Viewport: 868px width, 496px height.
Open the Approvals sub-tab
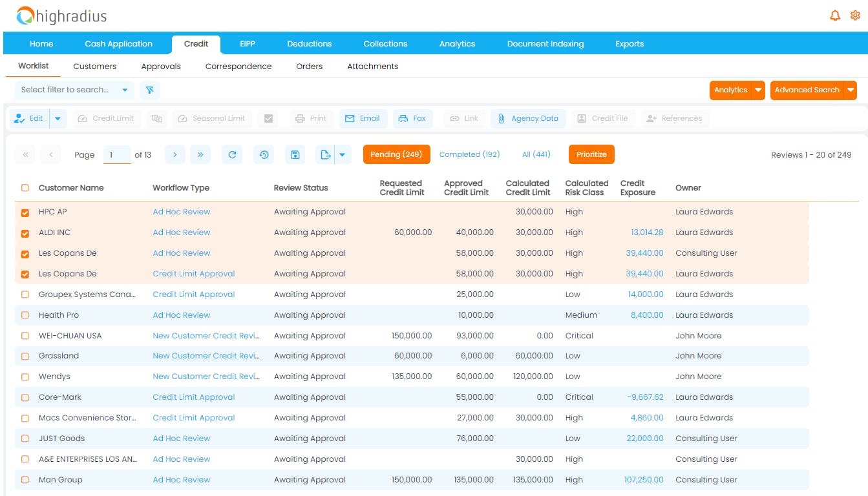pos(161,67)
